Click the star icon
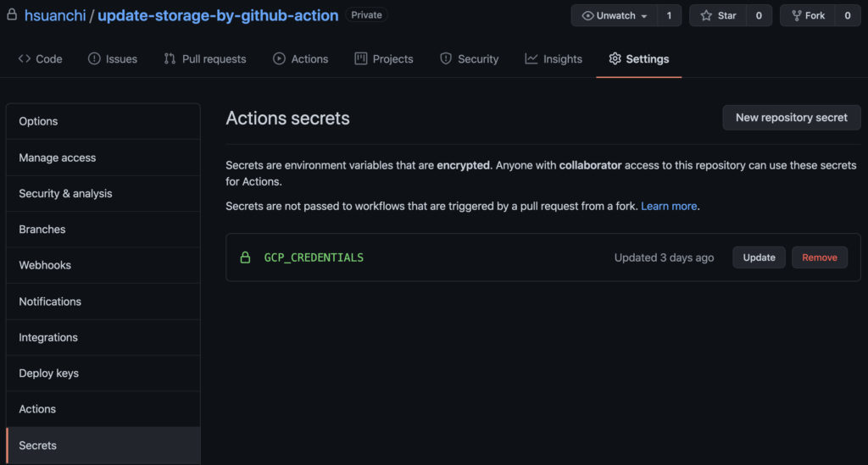This screenshot has height=465, width=868. point(706,15)
